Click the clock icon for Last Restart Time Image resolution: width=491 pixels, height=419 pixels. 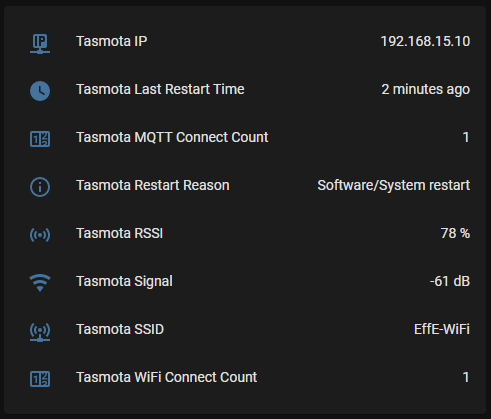pyautogui.click(x=40, y=91)
